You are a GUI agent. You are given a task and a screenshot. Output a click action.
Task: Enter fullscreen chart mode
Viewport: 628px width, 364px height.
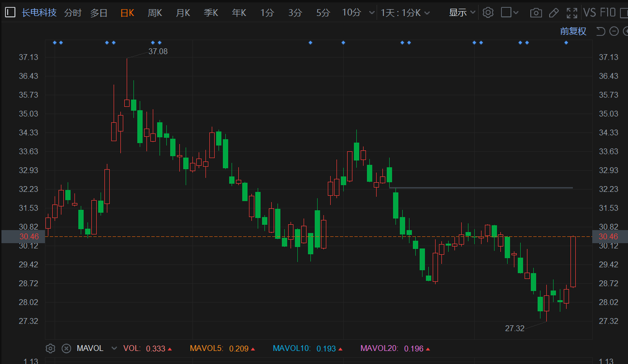(572, 13)
